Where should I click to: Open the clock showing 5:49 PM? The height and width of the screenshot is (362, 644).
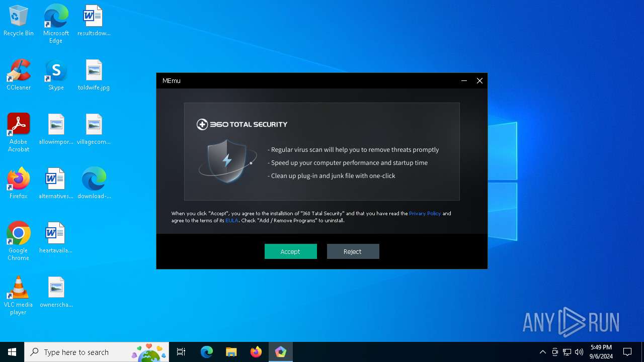(601, 352)
